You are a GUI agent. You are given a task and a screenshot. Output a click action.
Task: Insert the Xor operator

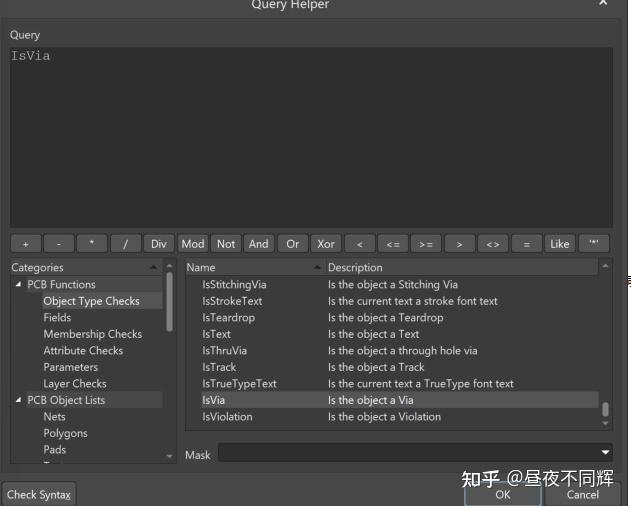pyautogui.click(x=326, y=244)
